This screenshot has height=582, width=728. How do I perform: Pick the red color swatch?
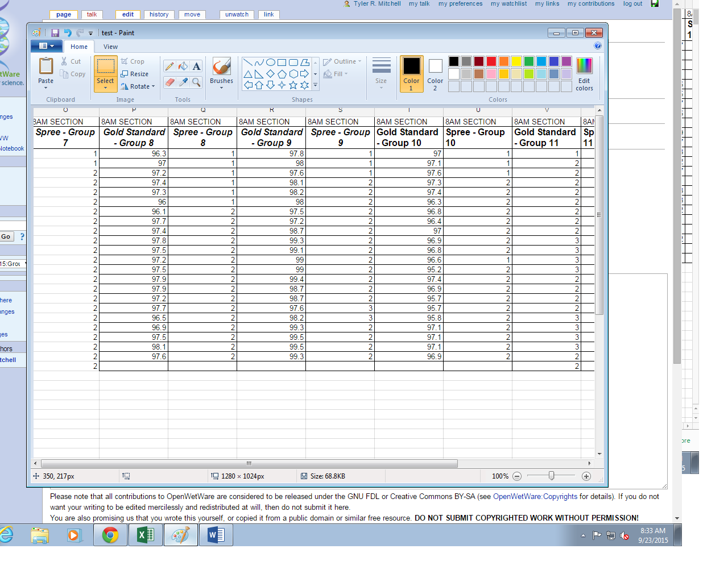[491, 61]
